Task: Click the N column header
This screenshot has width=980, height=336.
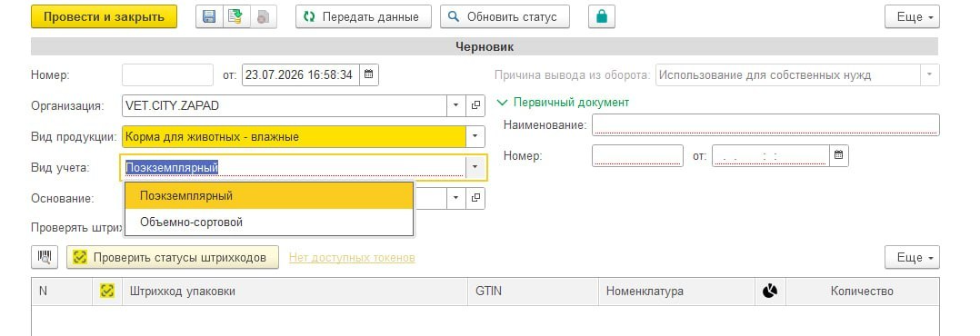Action: pos(61,291)
